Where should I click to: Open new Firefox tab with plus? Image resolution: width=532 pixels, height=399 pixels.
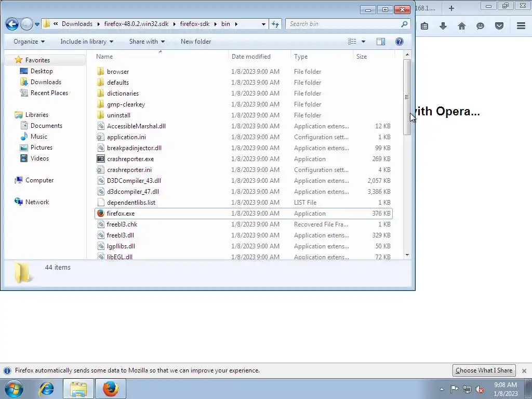tap(451, 8)
